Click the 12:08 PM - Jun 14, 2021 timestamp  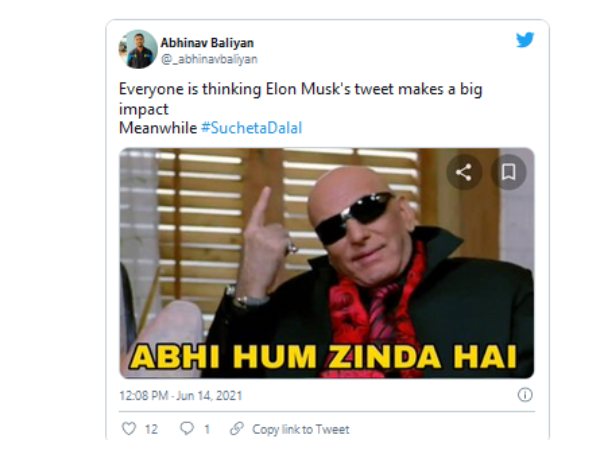click(180, 395)
